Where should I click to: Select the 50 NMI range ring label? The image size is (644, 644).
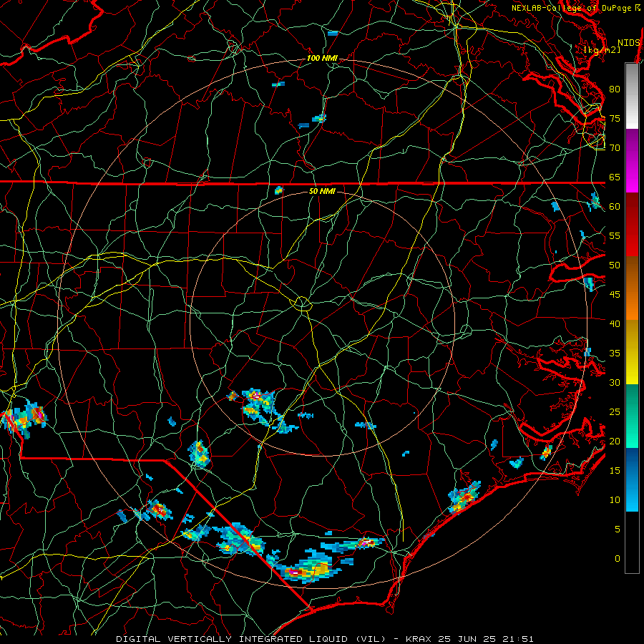(x=322, y=191)
